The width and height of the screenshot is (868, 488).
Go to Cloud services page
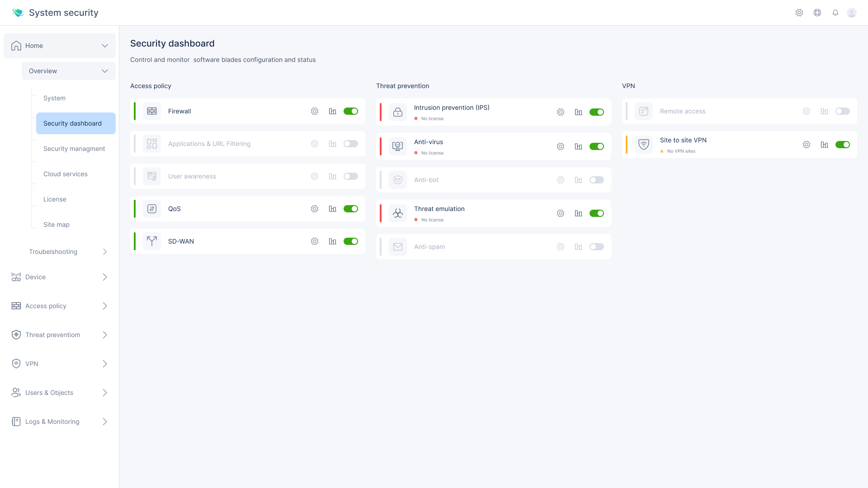point(66,174)
